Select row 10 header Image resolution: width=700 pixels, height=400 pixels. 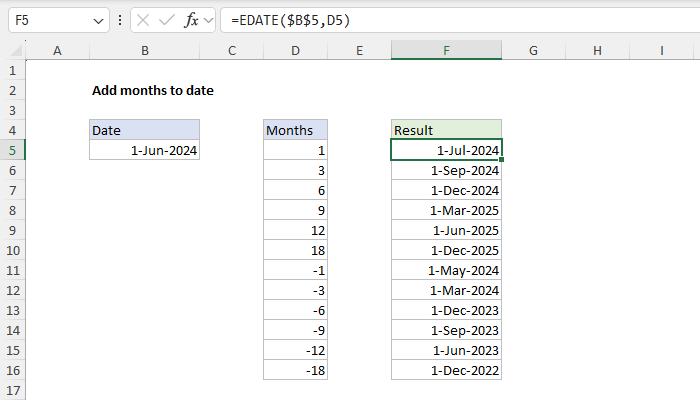click(12, 250)
